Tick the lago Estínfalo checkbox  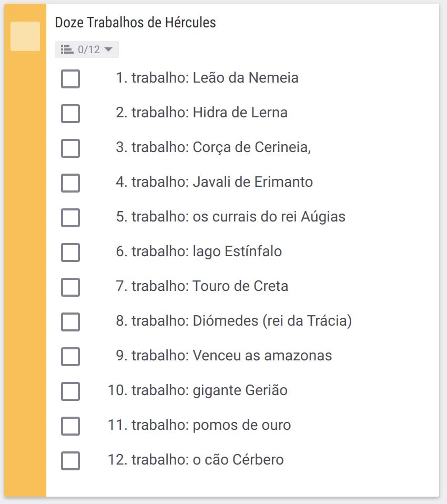pos(70,253)
